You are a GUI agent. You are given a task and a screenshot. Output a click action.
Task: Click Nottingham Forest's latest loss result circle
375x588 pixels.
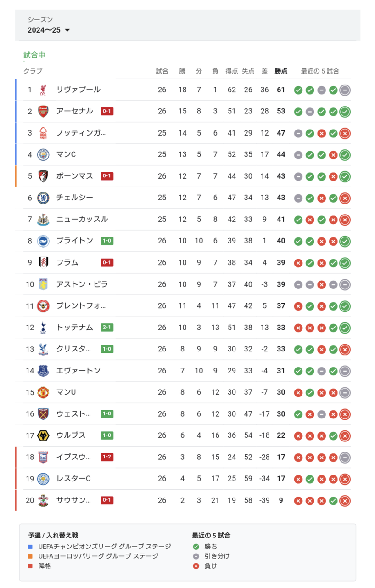coord(345,133)
